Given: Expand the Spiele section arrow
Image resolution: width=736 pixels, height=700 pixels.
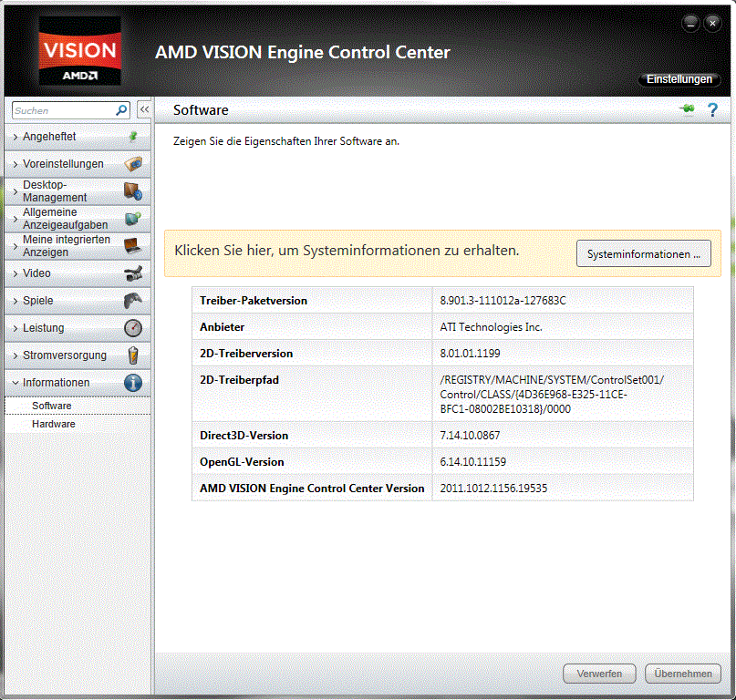Looking at the screenshot, I should tap(16, 301).
